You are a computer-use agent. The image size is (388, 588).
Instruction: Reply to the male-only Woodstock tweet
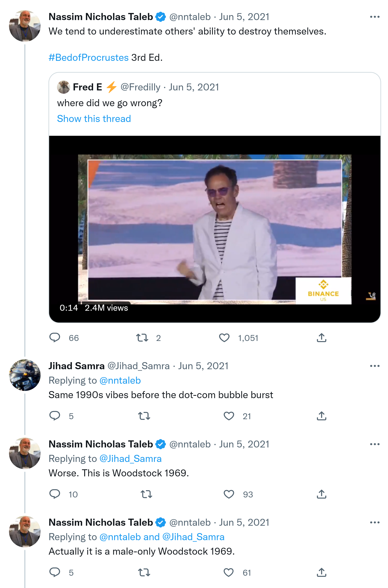[55, 572]
